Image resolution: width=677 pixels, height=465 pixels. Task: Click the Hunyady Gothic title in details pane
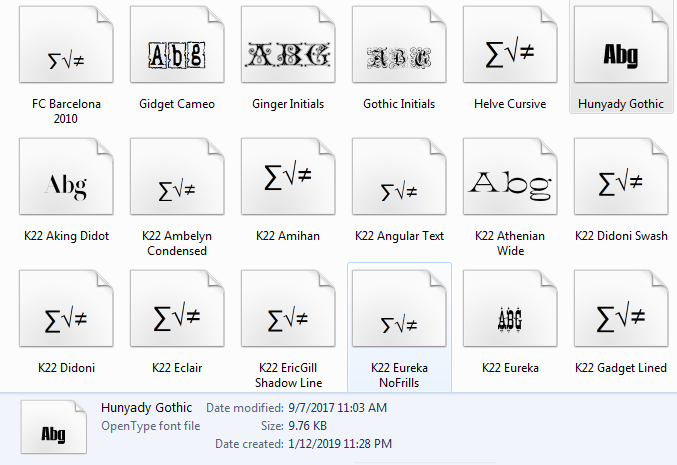pyautogui.click(x=146, y=408)
